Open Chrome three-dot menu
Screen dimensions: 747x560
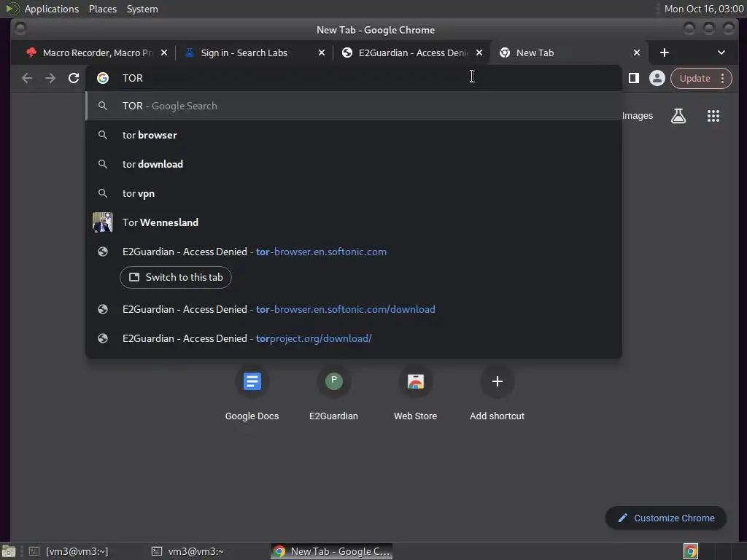pos(723,79)
